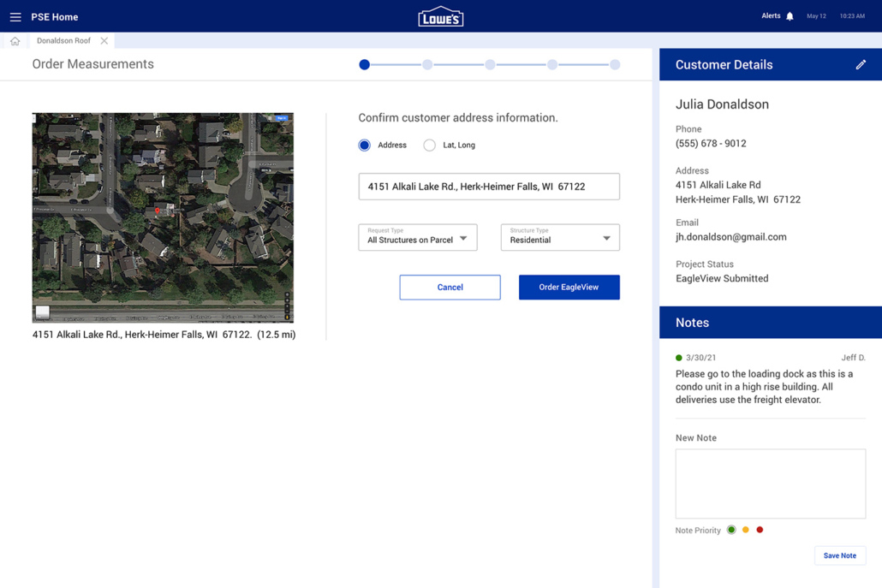This screenshot has height=588, width=882.
Task: Click the May 12 date
Action: point(816,16)
